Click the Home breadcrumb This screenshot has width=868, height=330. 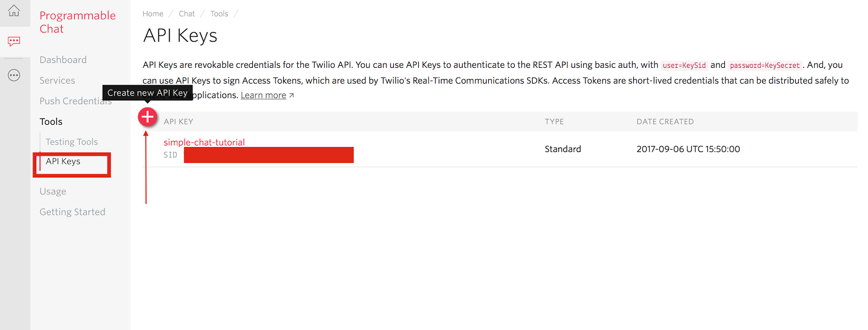[x=153, y=14]
